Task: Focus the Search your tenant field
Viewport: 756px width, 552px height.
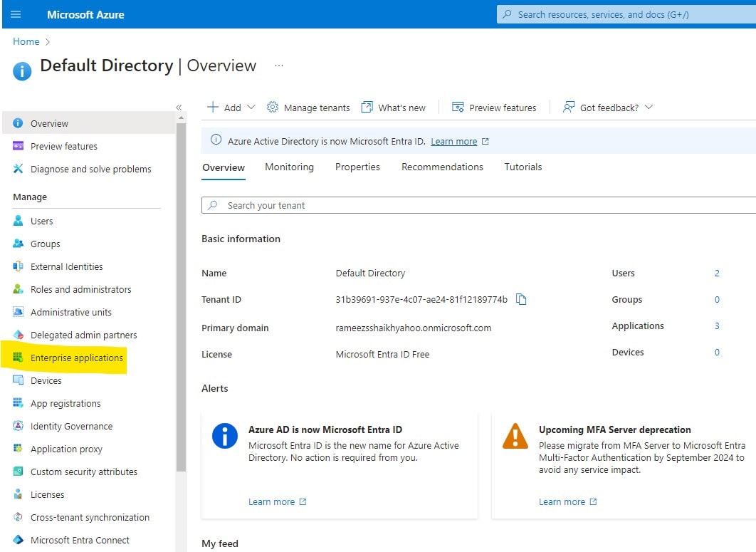Action: (x=478, y=205)
